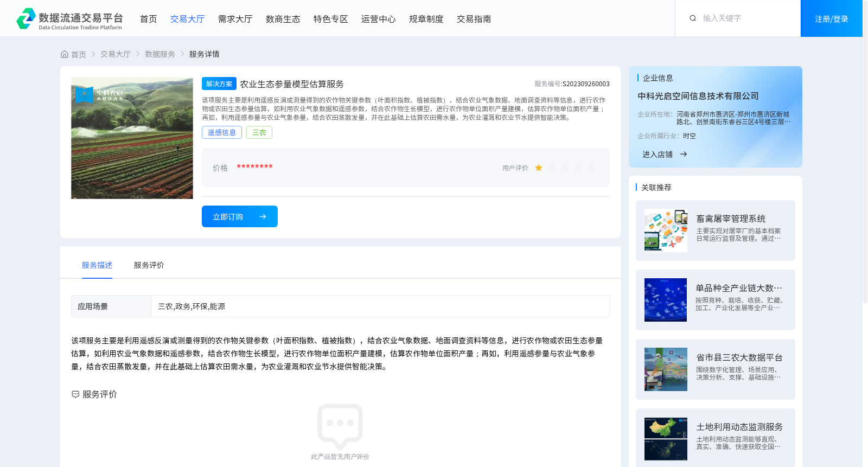Open the 需求大厅 menu item
This screenshot has width=868, height=467.
[x=235, y=19]
